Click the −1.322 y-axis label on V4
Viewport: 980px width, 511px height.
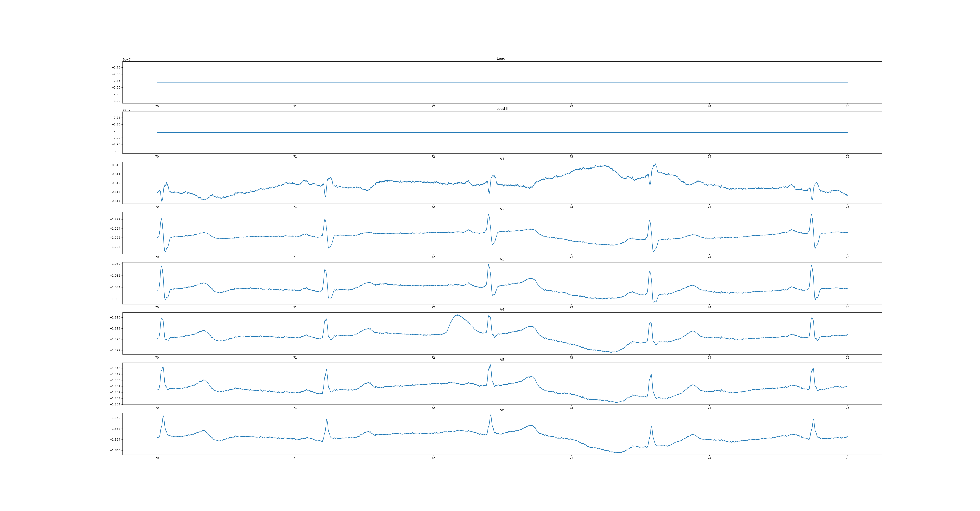pyautogui.click(x=115, y=350)
